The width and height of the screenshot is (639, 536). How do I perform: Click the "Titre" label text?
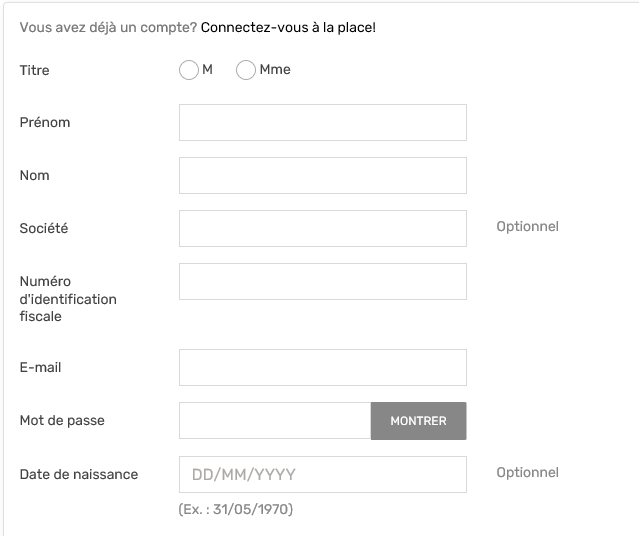pos(35,70)
